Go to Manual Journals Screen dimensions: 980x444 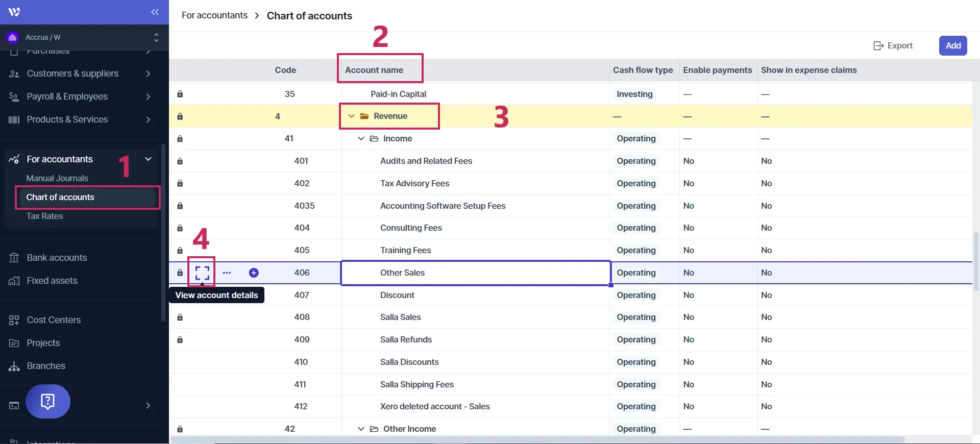pyautogui.click(x=57, y=178)
